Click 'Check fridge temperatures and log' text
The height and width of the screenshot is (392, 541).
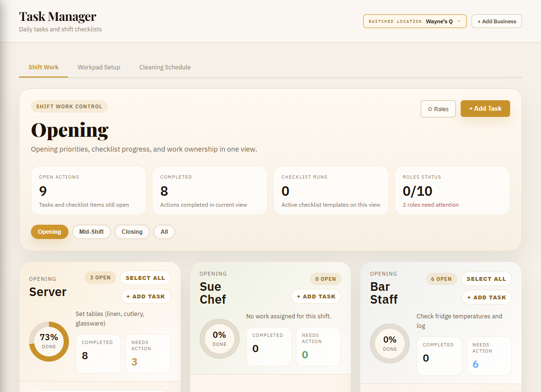coord(459,321)
